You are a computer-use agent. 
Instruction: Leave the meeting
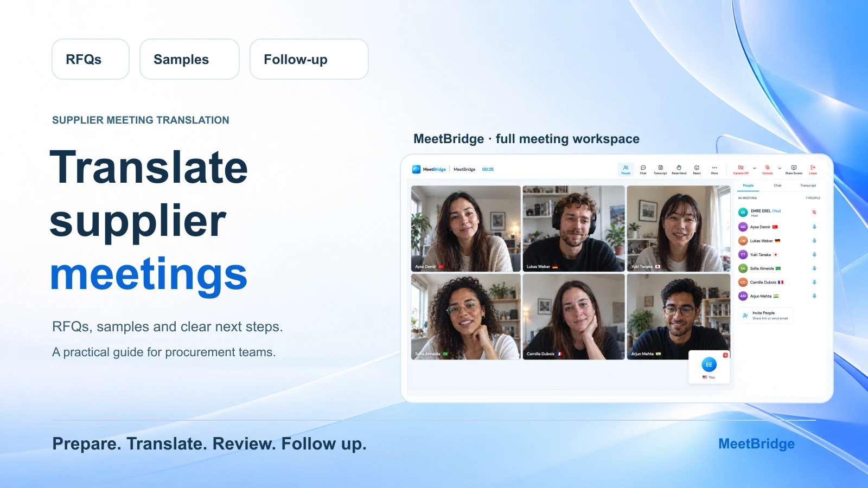[813, 170]
